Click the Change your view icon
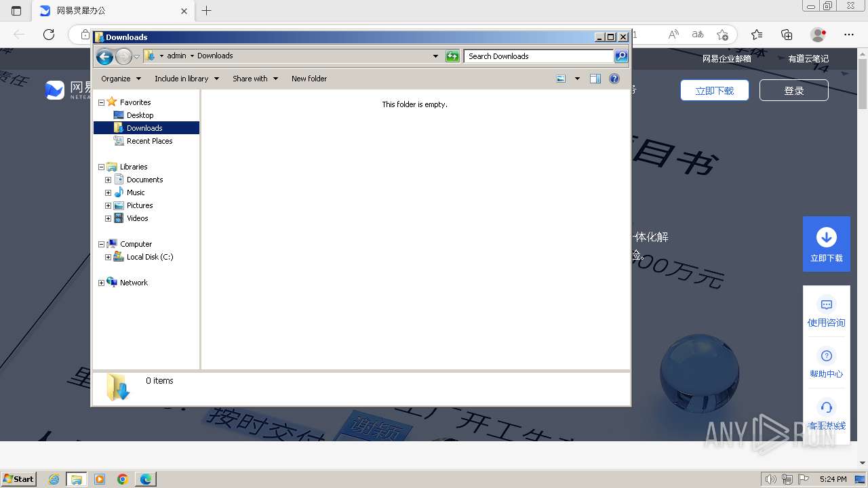Screen dimensions: 868x488 [x=561, y=79]
